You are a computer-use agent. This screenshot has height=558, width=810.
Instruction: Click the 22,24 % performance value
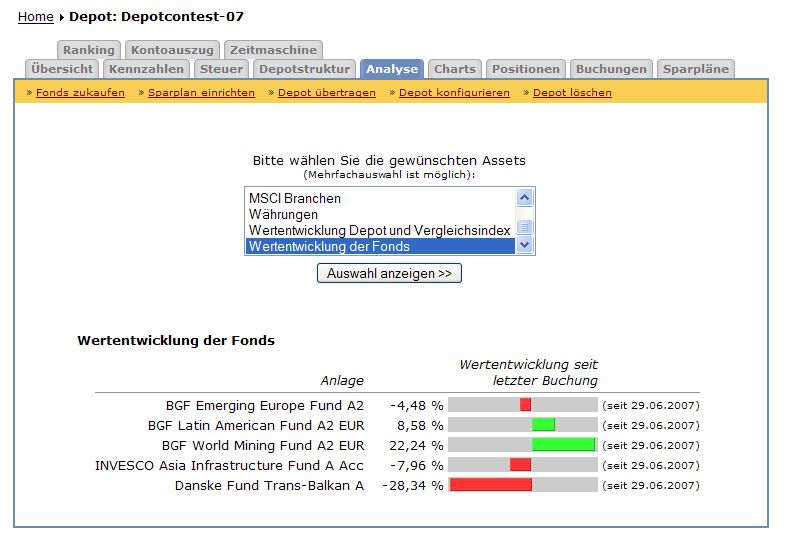(416, 445)
